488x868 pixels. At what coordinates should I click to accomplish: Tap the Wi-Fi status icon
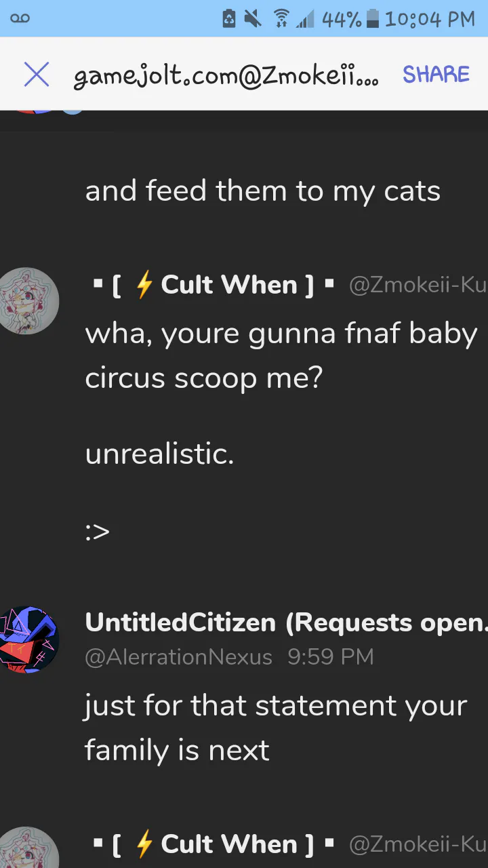click(281, 19)
